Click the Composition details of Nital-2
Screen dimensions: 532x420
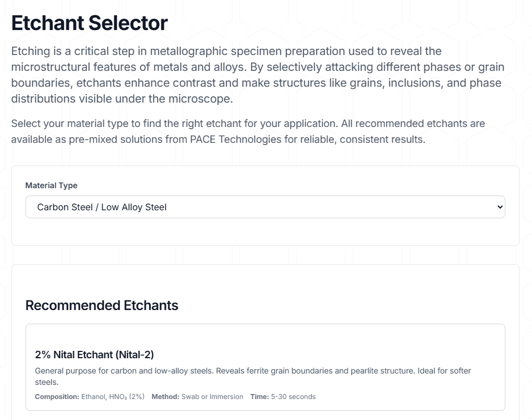click(57, 396)
